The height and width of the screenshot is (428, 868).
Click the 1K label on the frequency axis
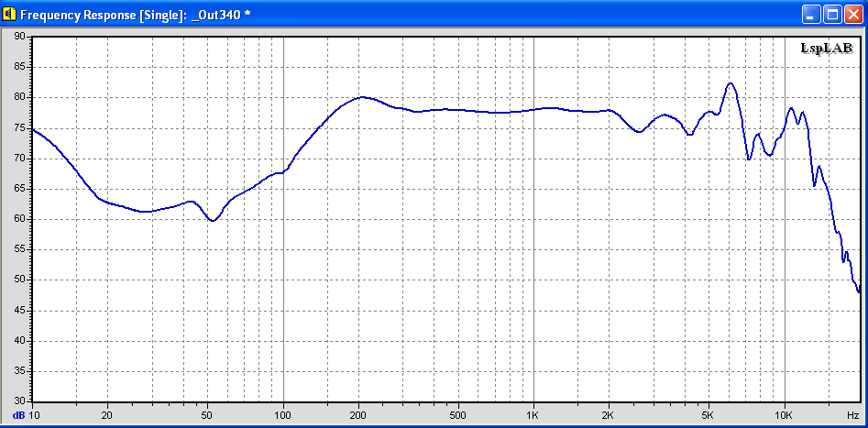point(533,414)
